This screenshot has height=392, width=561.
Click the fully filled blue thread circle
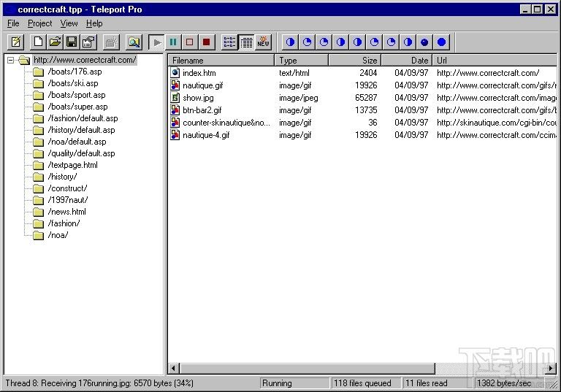[x=441, y=42]
